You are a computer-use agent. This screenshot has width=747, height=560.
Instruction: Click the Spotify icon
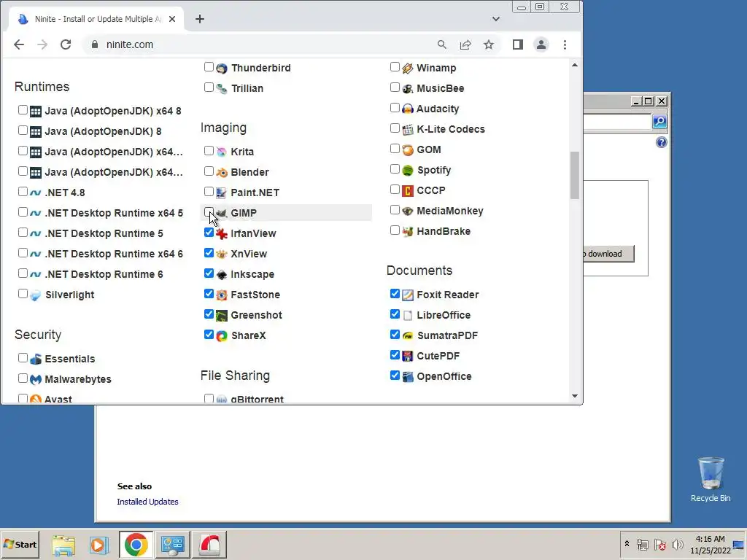[x=407, y=171]
